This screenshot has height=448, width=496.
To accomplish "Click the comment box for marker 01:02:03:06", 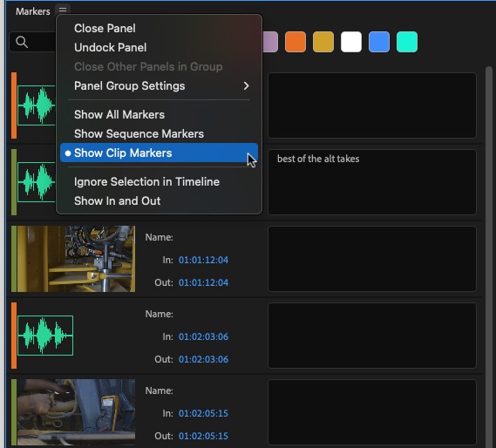I will [372, 336].
